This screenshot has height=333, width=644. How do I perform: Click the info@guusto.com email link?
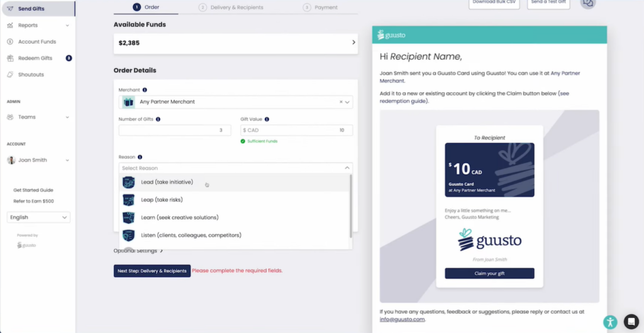click(402, 319)
